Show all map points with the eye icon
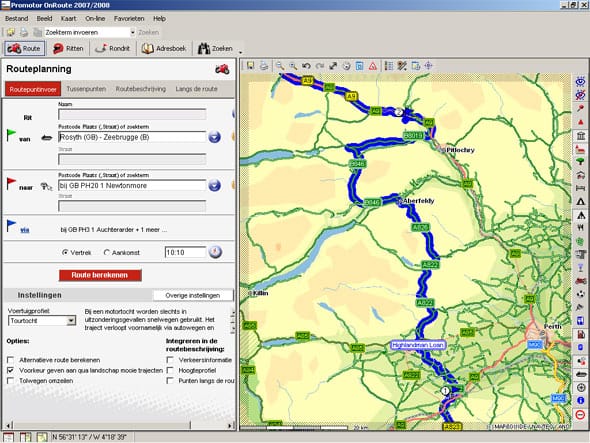The width and height of the screenshot is (590, 443). pyautogui.click(x=580, y=82)
